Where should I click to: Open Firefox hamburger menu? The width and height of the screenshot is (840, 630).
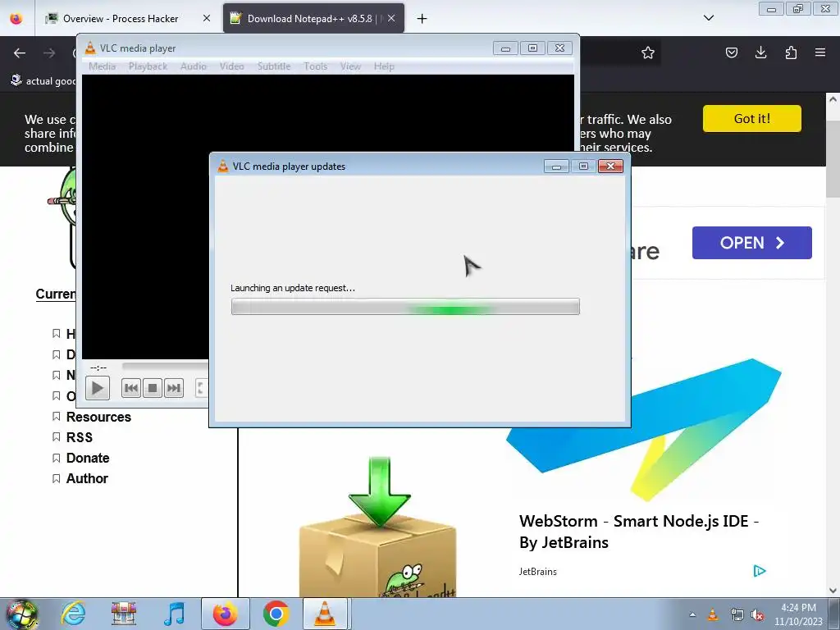[x=820, y=52]
